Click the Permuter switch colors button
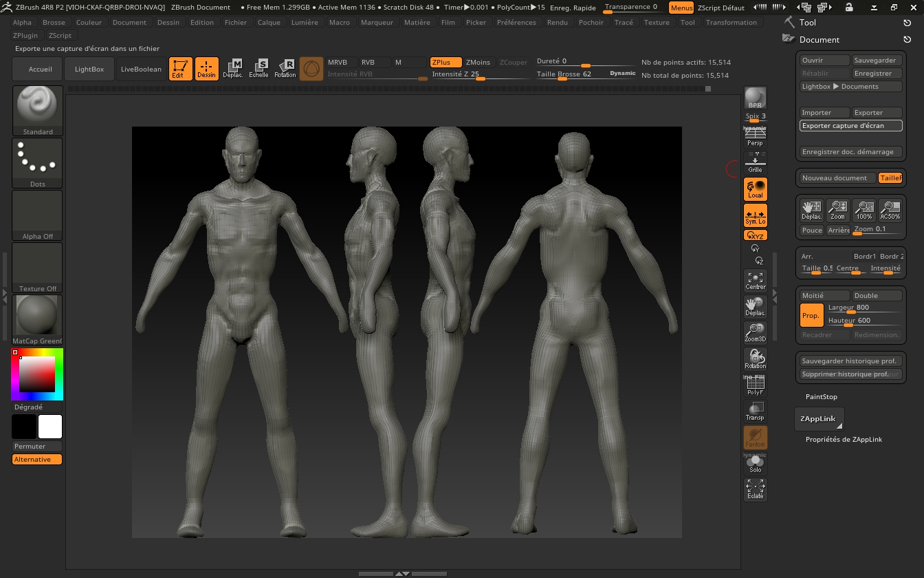924x578 pixels. (37, 447)
